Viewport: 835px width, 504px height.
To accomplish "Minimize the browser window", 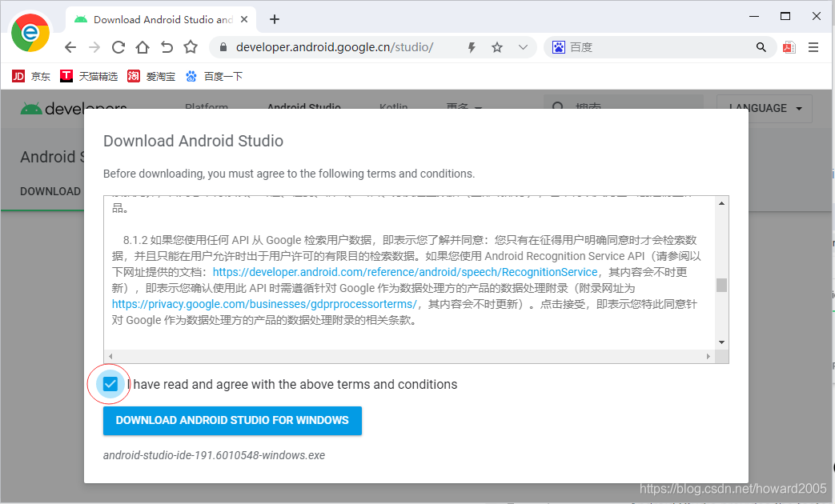I will (x=754, y=17).
